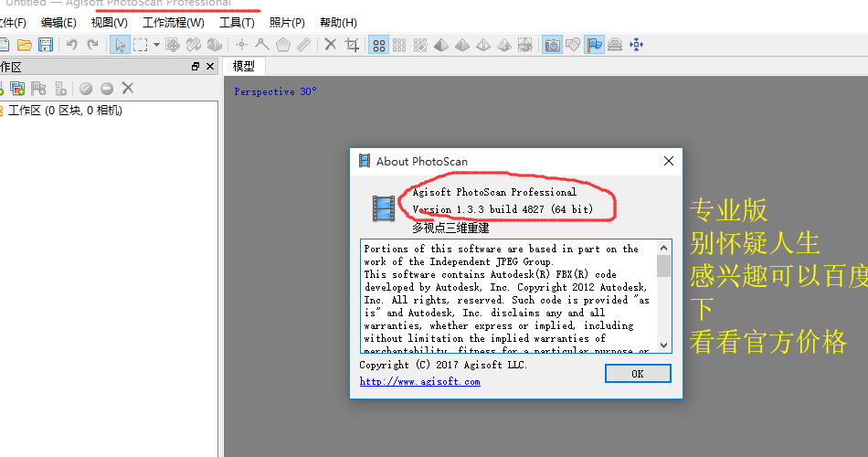The width and height of the screenshot is (868, 457).
Task: Open the selection tool dropdown arrow
Action: point(156,45)
